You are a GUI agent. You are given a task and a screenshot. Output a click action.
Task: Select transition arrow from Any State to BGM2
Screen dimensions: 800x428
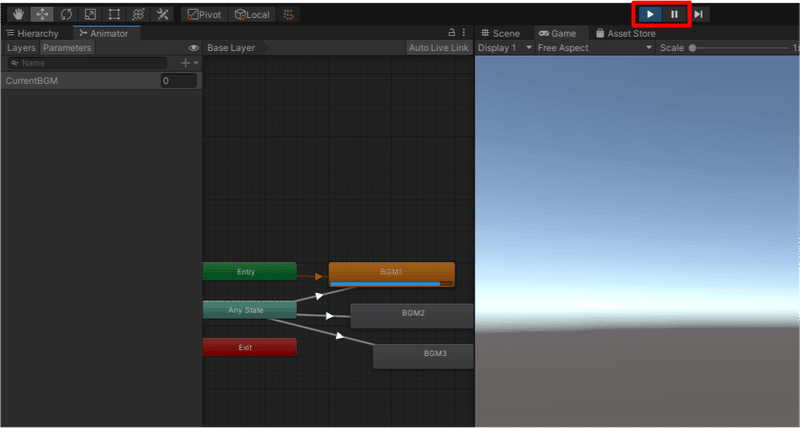tap(329, 316)
